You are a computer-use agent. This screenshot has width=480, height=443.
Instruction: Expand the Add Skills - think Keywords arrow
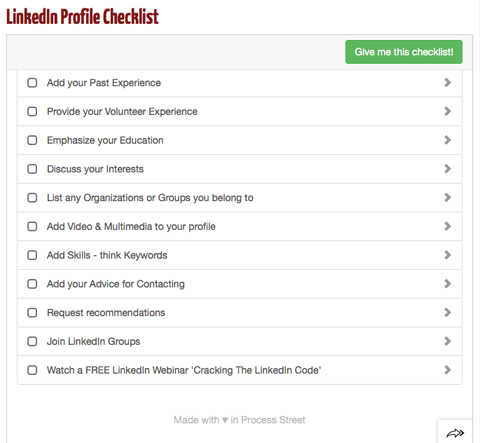click(x=448, y=255)
